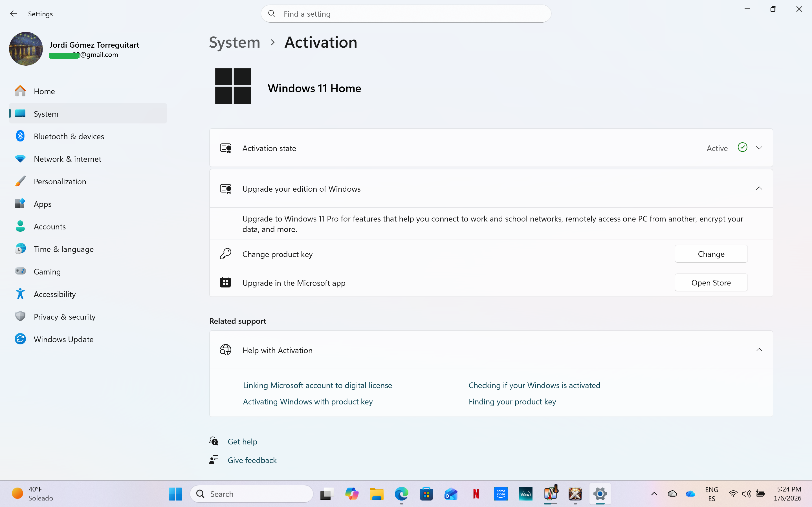This screenshot has height=507, width=812.
Task: Open Linking Microsoft account to digital license
Action: click(x=317, y=385)
